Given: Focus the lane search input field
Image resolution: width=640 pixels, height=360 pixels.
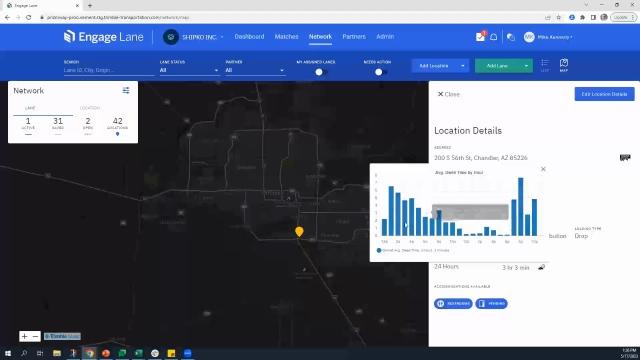Looking at the screenshot, I should 109,70.
